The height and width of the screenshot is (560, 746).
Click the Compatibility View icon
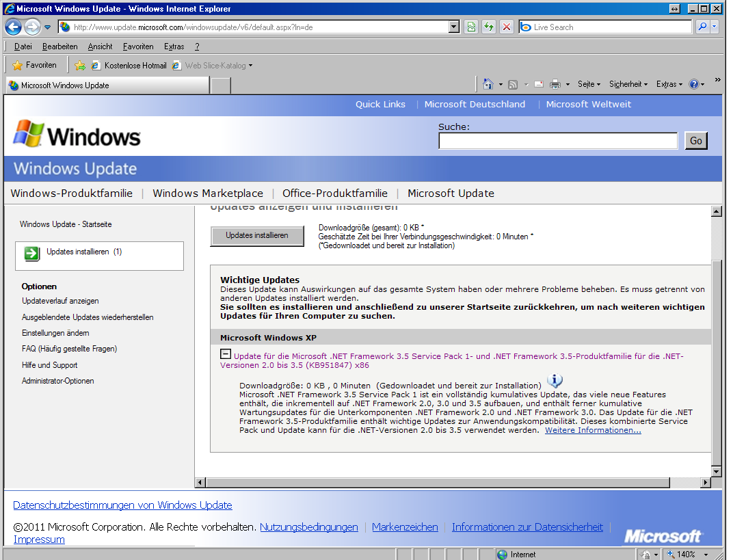(471, 27)
